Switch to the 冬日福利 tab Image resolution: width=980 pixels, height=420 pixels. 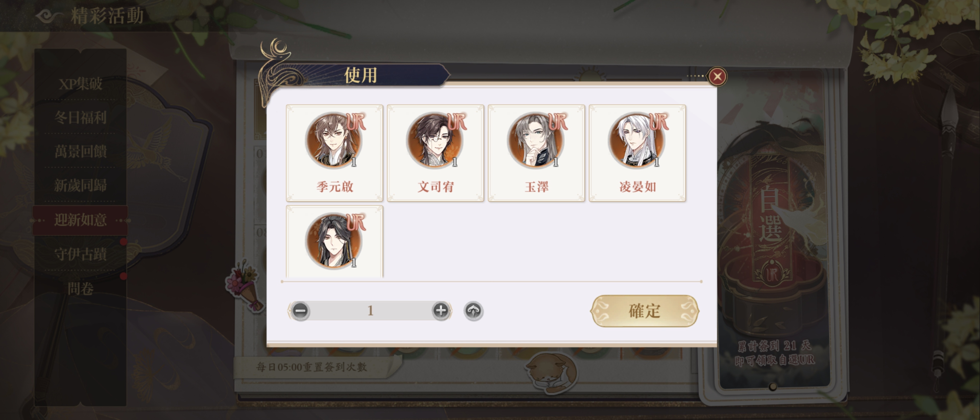80,117
